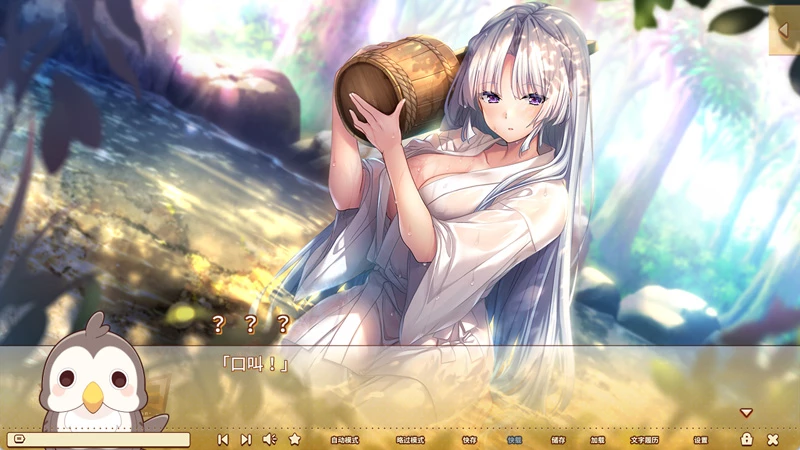The width and height of the screenshot is (800, 450).
Task: Replay voice with the speaker icon
Action: [269, 439]
